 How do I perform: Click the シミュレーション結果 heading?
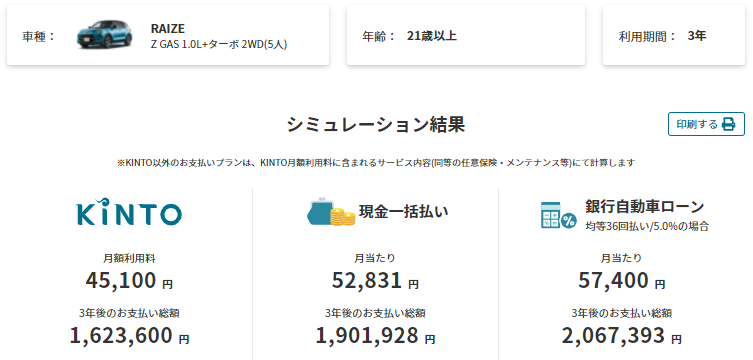click(376, 125)
